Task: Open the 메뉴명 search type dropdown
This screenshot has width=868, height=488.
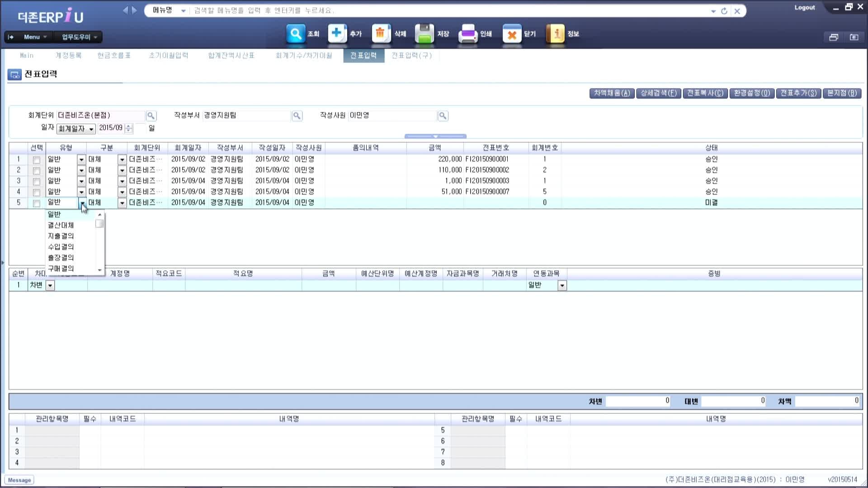Action: tap(183, 11)
